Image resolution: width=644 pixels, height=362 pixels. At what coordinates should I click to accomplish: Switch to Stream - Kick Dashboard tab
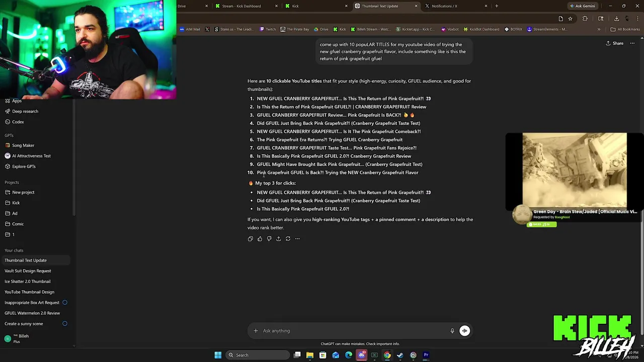pos(247,6)
